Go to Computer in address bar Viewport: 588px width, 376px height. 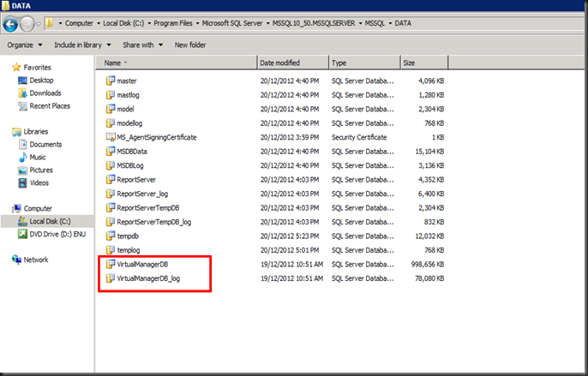(79, 23)
